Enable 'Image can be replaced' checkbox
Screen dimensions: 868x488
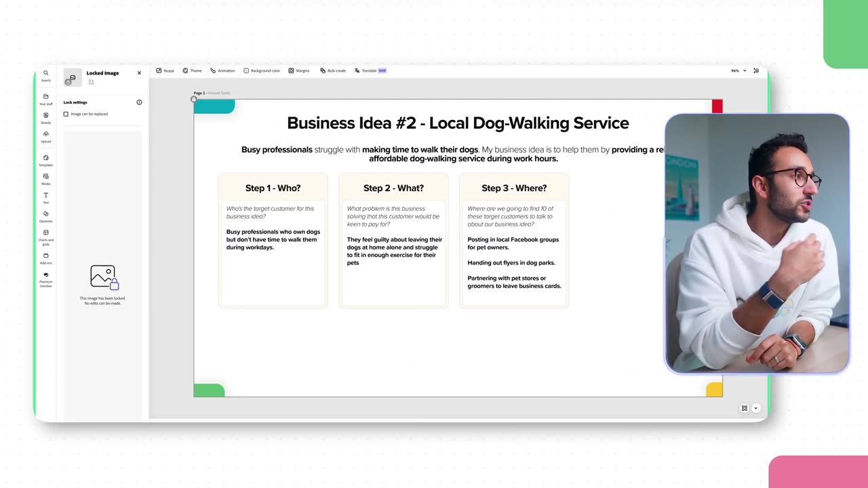coord(66,114)
